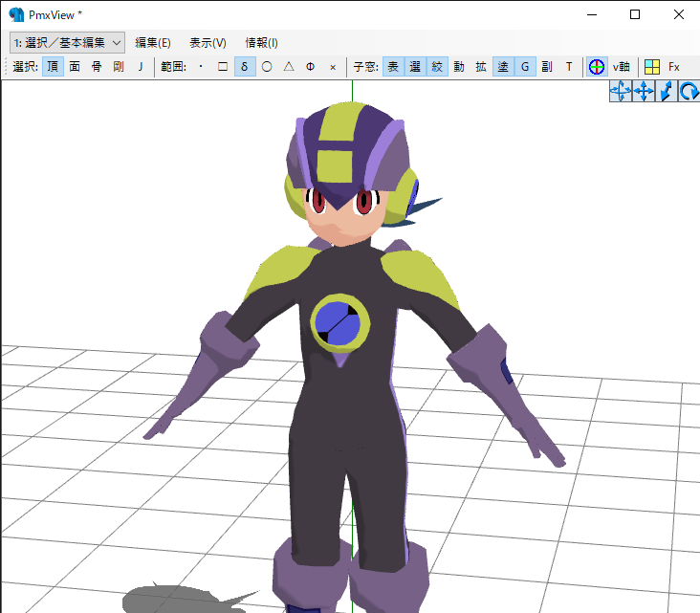Minimize the PmxView window
The image size is (700, 613).
click(x=592, y=14)
